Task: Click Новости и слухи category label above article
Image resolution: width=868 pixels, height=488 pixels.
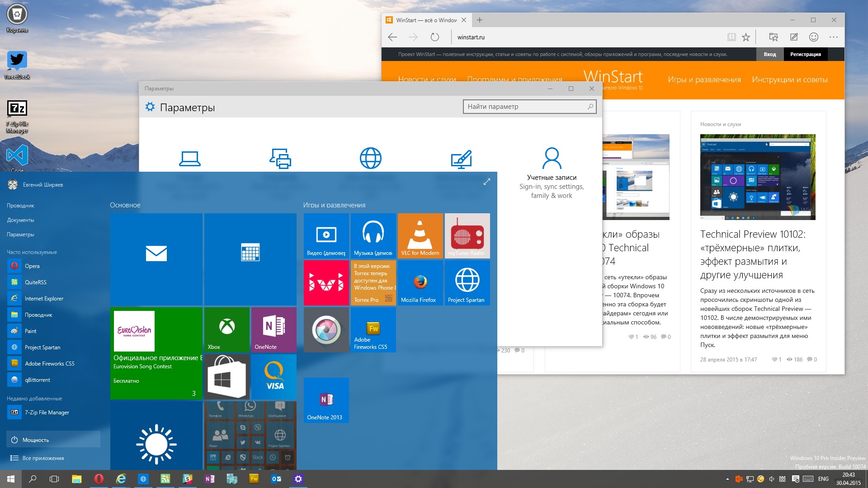Action: coord(721,124)
